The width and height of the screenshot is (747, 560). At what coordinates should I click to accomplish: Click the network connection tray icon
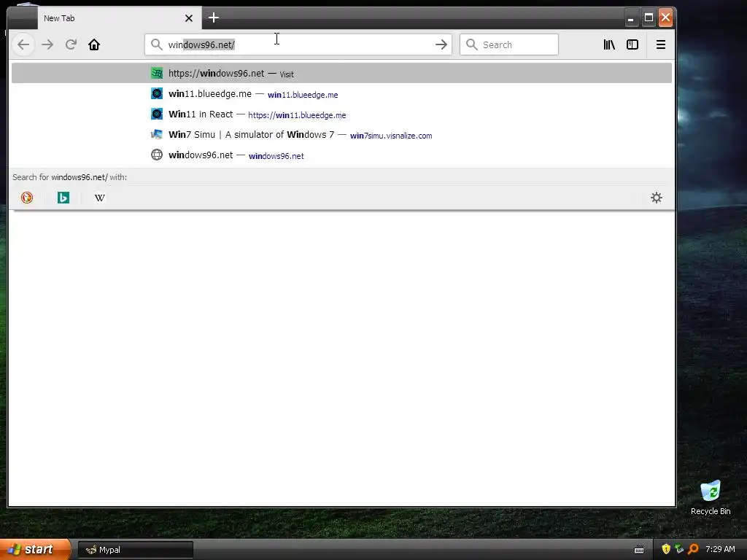click(x=679, y=549)
